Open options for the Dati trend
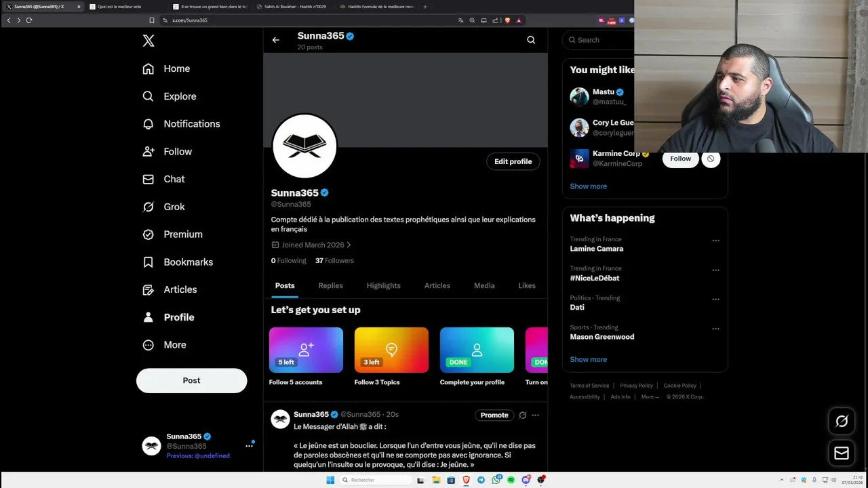Screen dimensions: 868x488 [x=715, y=300]
